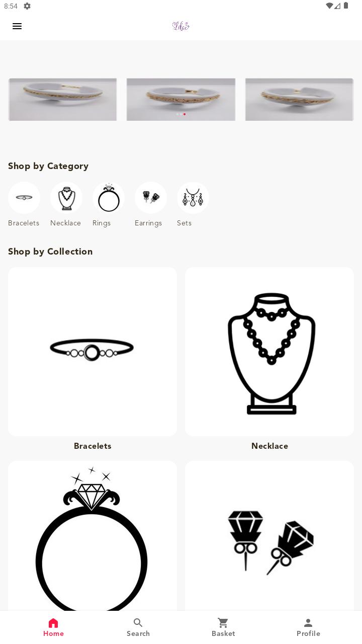Tap the center carousel bracelet banner

point(181,99)
